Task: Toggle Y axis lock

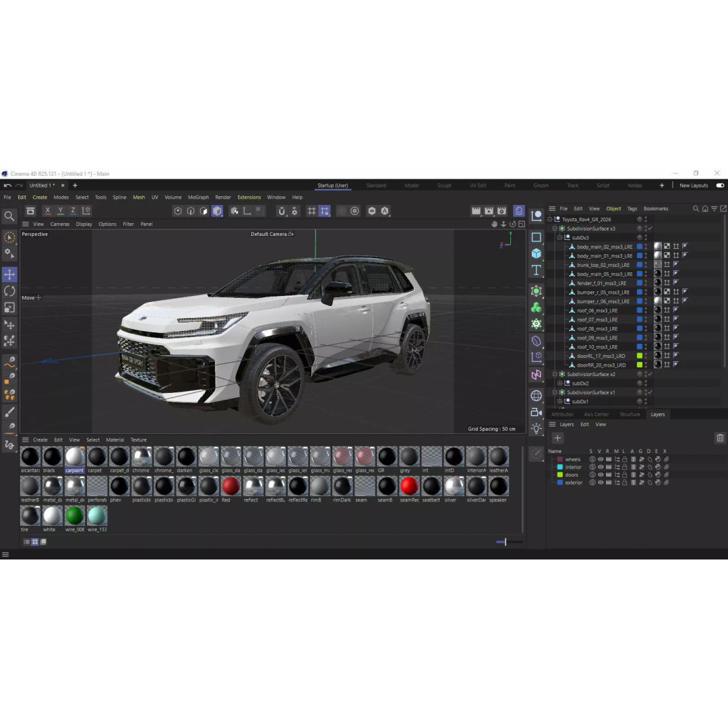Action: point(61,211)
